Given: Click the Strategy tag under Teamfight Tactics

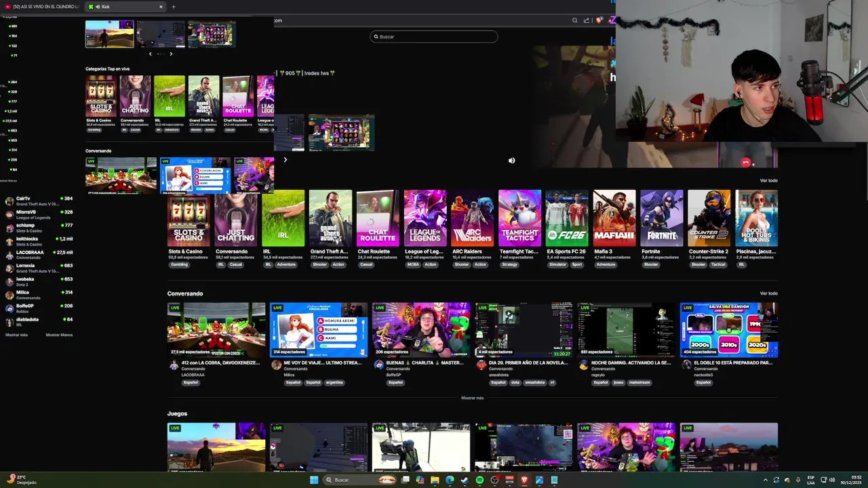Looking at the screenshot, I should tap(509, 264).
